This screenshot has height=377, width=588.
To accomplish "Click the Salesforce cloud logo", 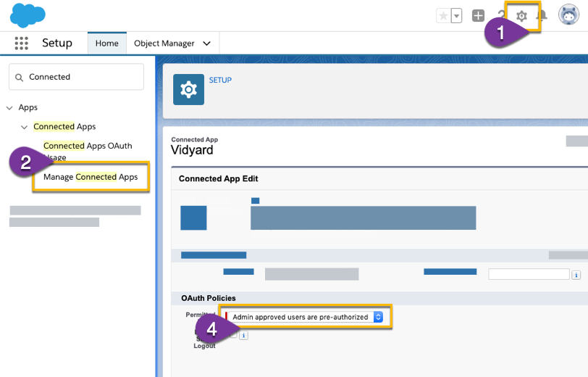I will point(28,15).
